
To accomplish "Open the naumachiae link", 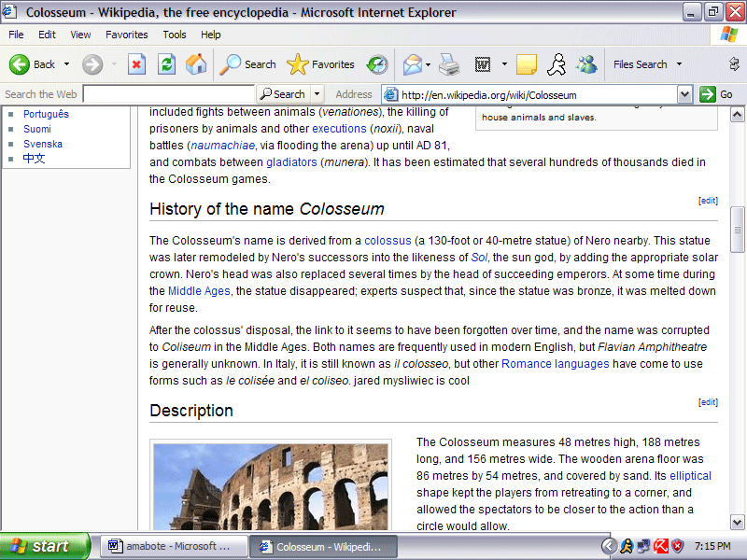I will point(223,146).
